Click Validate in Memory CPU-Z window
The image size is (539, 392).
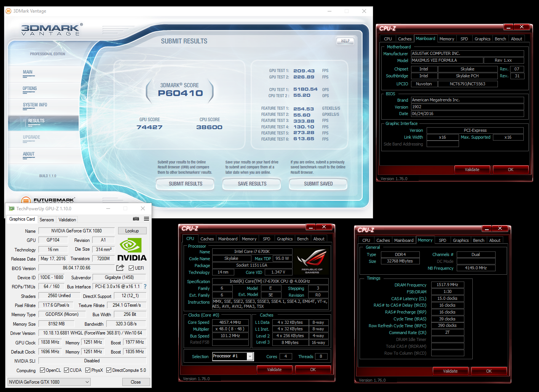pyautogui.click(x=450, y=371)
